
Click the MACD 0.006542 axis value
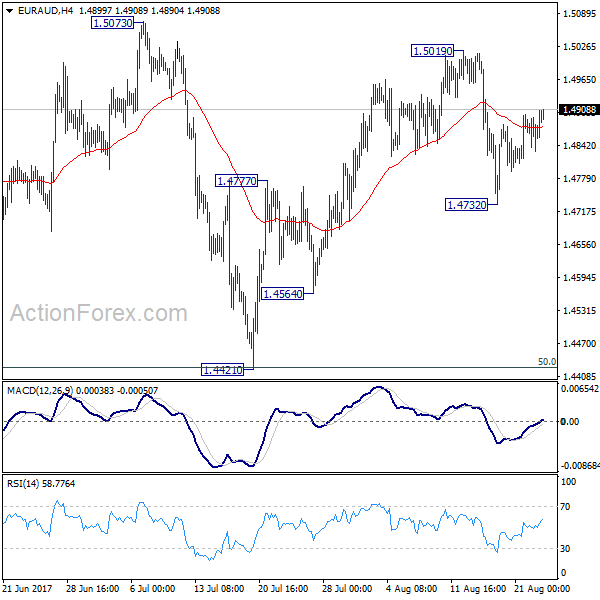click(579, 389)
